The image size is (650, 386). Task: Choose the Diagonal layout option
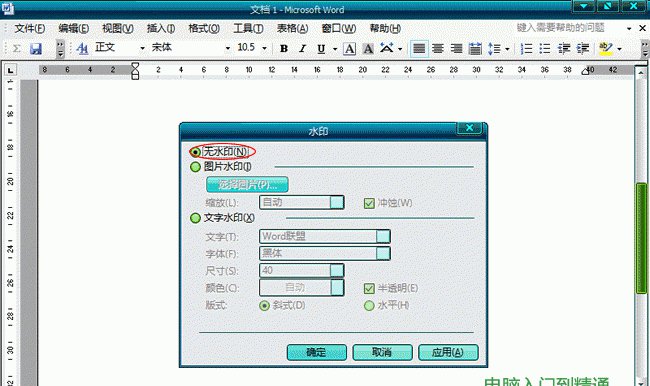coord(264,306)
